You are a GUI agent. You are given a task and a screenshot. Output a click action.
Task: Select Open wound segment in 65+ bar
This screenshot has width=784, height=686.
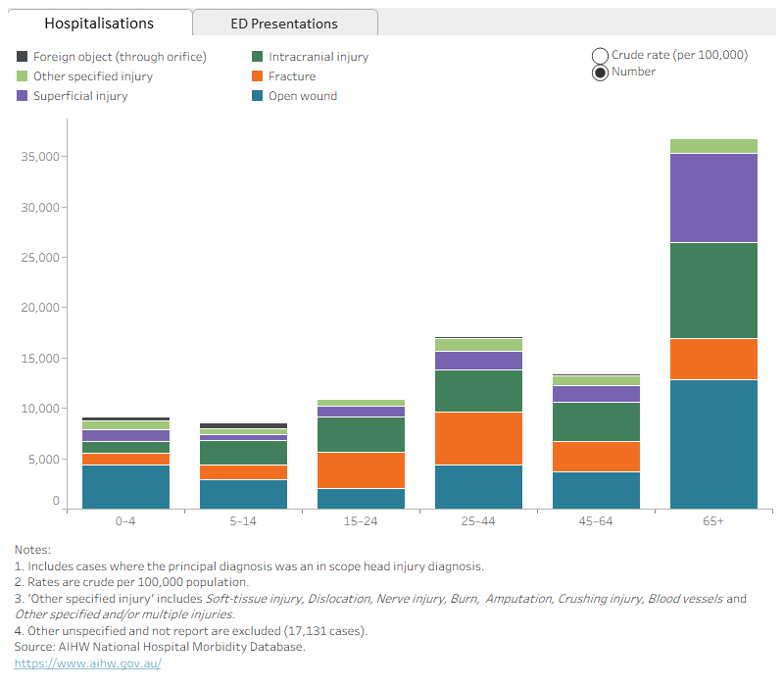pos(713,445)
